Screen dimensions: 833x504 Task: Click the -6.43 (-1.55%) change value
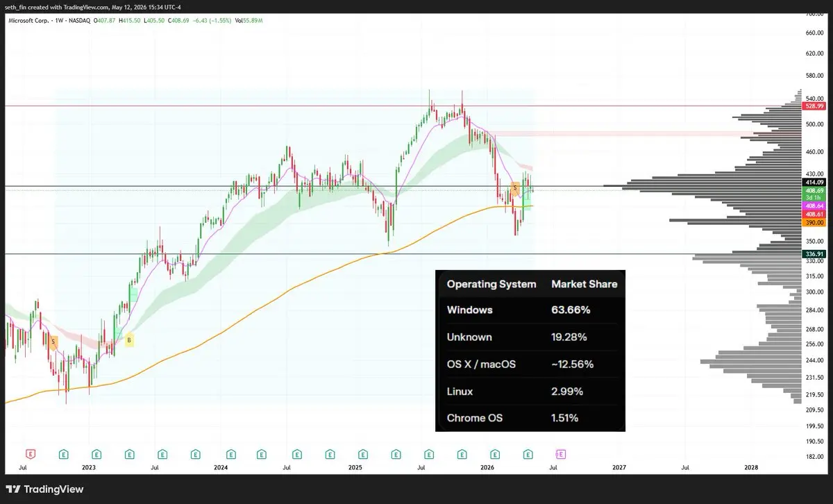pos(214,21)
